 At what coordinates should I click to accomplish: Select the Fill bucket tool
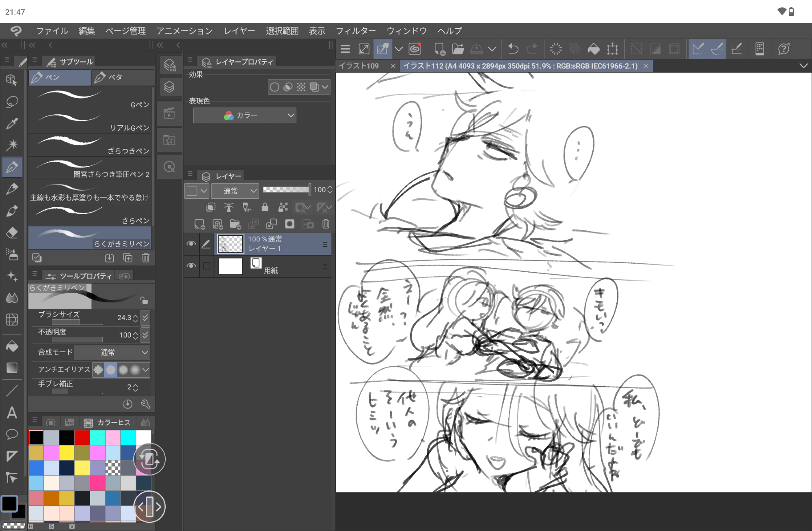pos(12,346)
